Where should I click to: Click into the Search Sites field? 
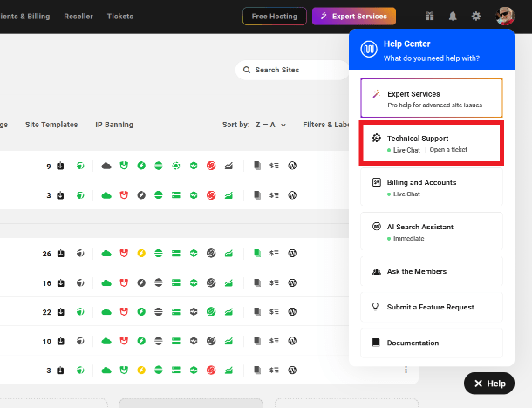pos(292,70)
